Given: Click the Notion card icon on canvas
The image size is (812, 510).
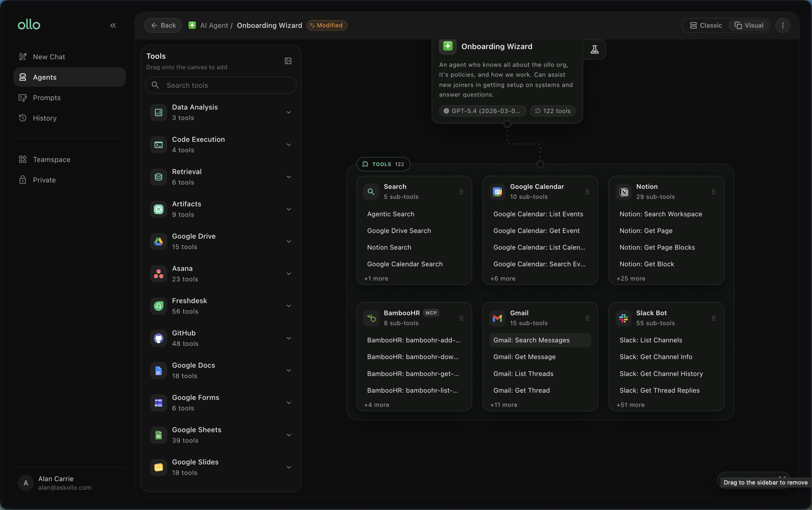Looking at the screenshot, I should 624,192.
